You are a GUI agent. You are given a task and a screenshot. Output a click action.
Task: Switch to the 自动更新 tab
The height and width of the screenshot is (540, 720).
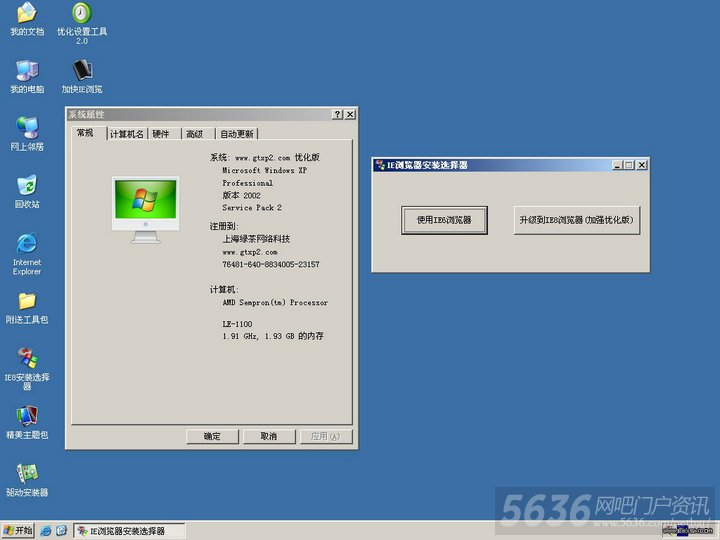[x=237, y=134]
